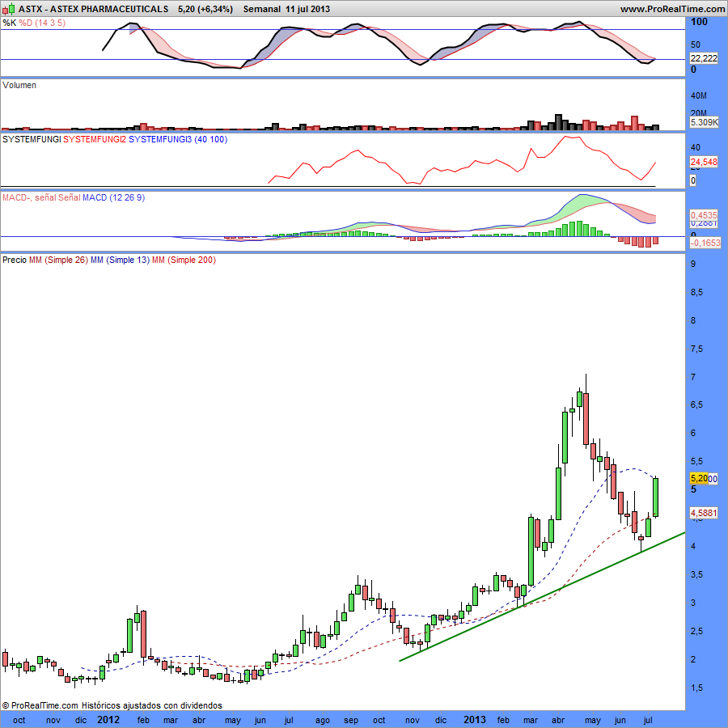Click the 24,548 indicator value tag
Viewport: 728px width, 728px height.
704,162
